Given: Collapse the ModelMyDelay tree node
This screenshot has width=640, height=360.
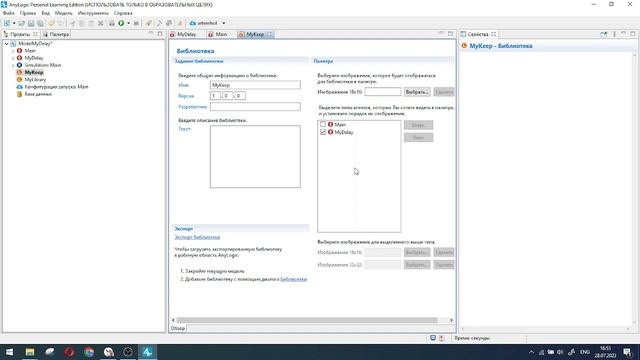Looking at the screenshot, I should (x=7, y=44).
